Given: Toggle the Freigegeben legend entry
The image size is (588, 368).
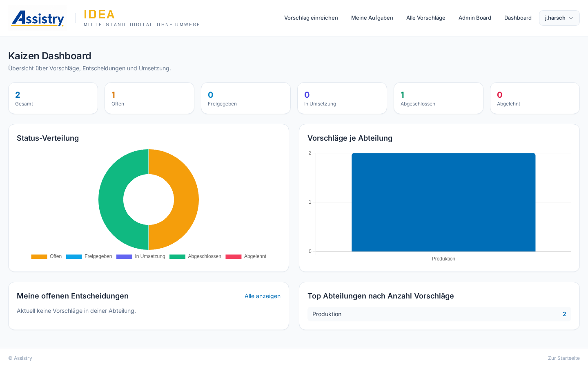Looking at the screenshot, I should pos(89,256).
